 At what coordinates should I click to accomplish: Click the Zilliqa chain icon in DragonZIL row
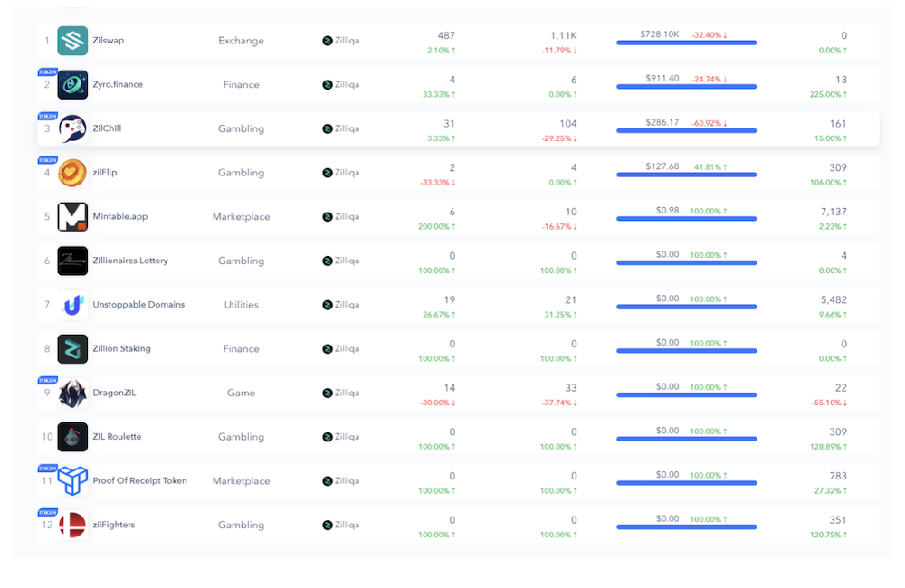point(328,393)
